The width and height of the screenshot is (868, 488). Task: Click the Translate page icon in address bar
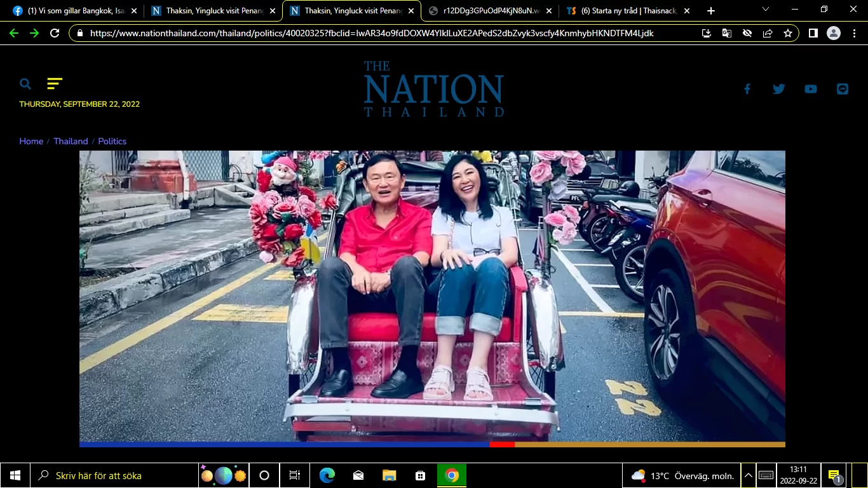click(726, 33)
